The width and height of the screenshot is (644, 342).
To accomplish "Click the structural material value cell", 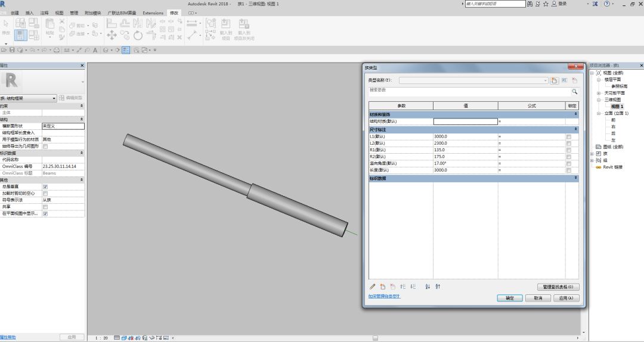I will [465, 122].
